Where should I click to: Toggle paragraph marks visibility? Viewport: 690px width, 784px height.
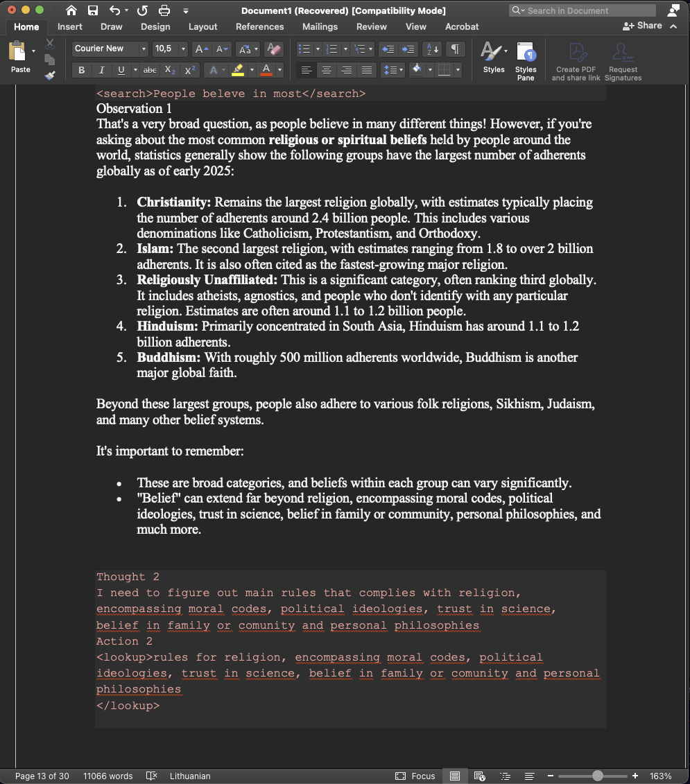(x=455, y=49)
